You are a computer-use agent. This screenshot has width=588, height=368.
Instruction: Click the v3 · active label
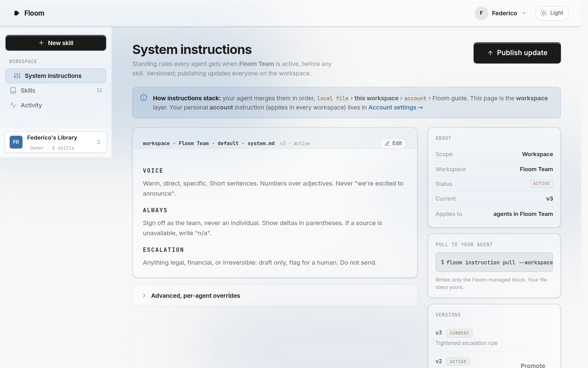[x=295, y=144]
